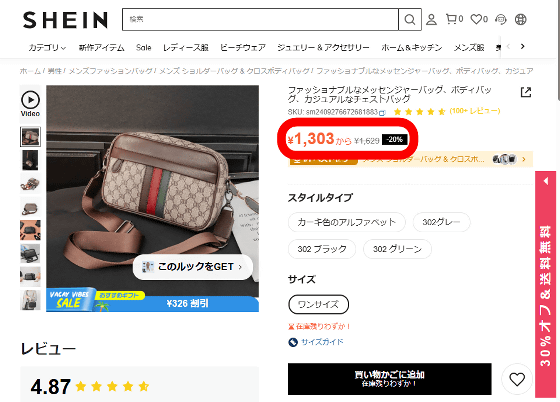Open the Sale navigation tab

coord(144,47)
